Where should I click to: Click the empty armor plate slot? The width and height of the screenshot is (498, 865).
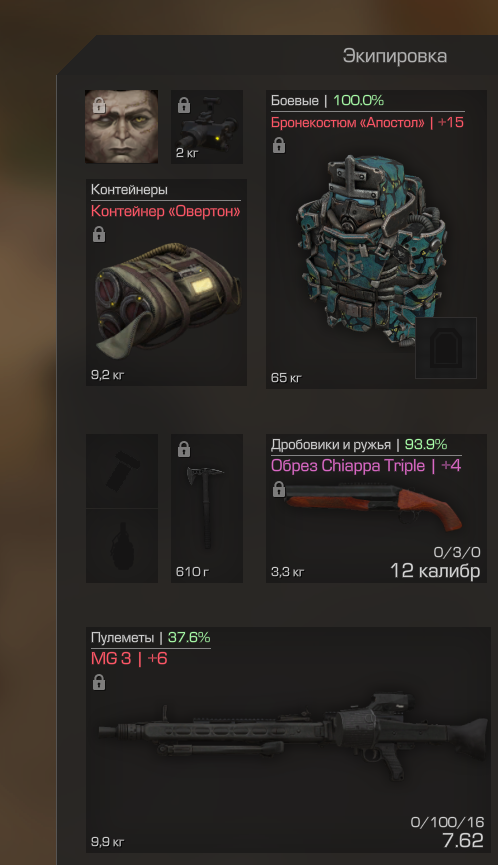click(446, 348)
